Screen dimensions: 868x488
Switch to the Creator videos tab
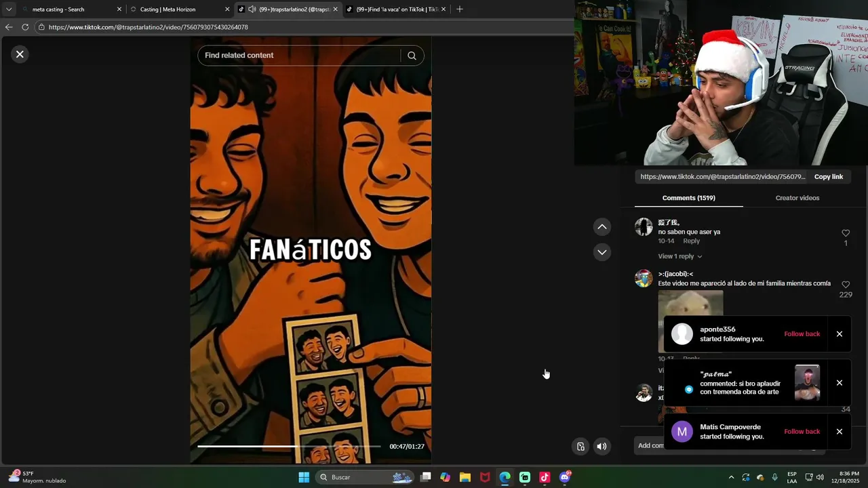click(x=797, y=198)
